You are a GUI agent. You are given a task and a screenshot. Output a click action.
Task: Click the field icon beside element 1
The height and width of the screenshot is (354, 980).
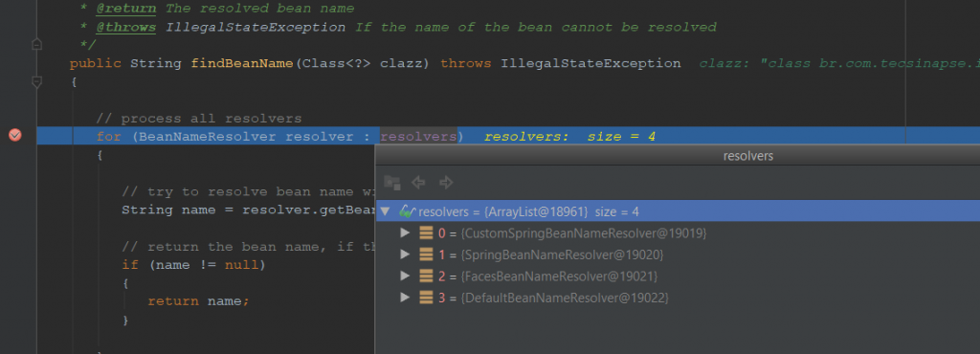point(426,254)
